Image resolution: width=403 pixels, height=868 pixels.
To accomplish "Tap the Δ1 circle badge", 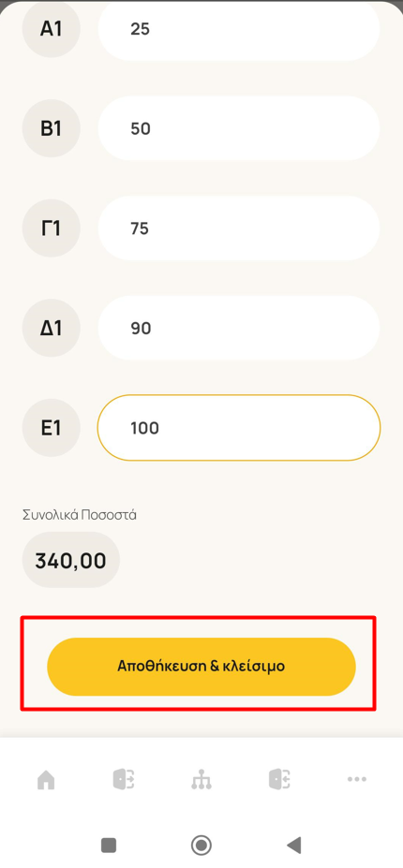I will 51,328.
